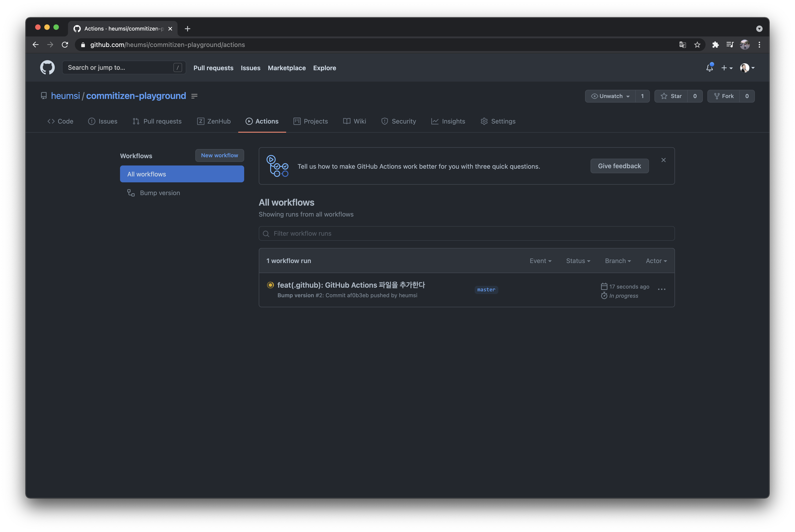The image size is (795, 532).
Task: Open the browser extensions puzzle icon
Action: (715, 45)
